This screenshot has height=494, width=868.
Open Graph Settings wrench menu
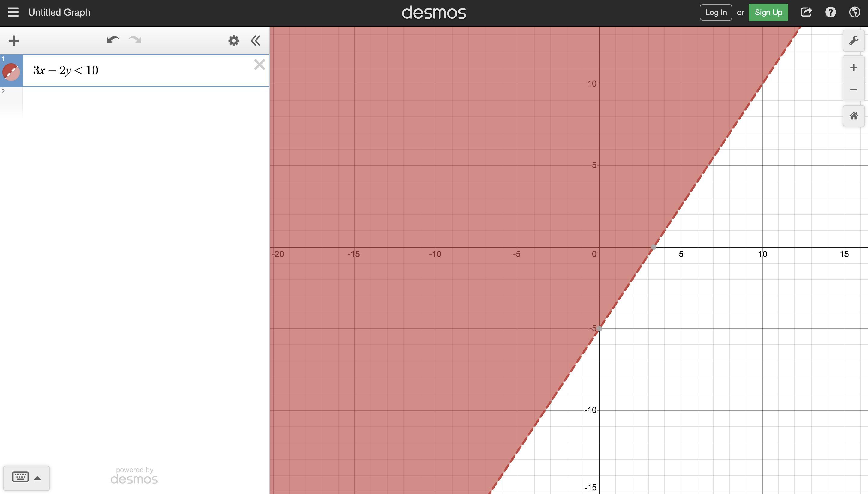854,41
